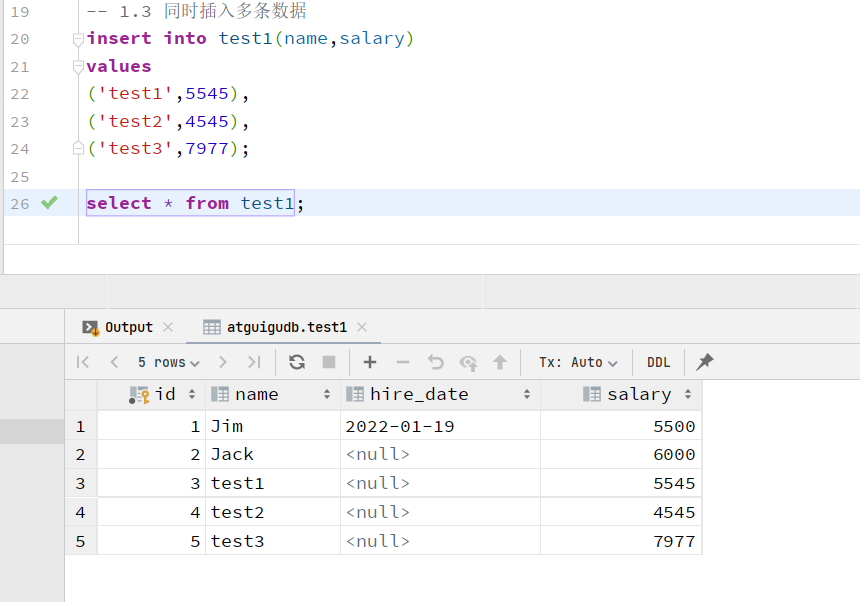Go to next page of results
Screen dimensions: 860x602
click(x=223, y=362)
